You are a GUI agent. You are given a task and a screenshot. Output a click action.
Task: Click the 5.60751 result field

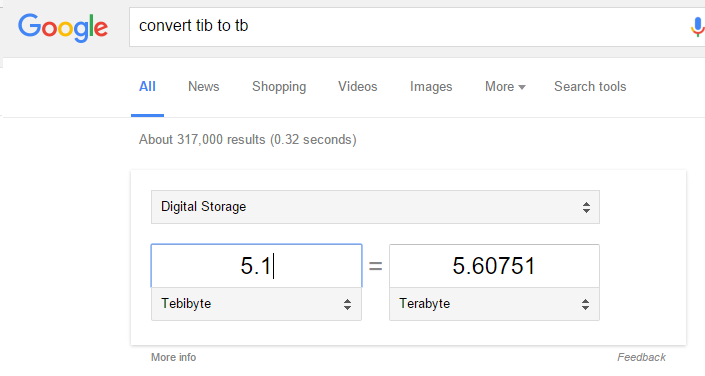coord(494,265)
